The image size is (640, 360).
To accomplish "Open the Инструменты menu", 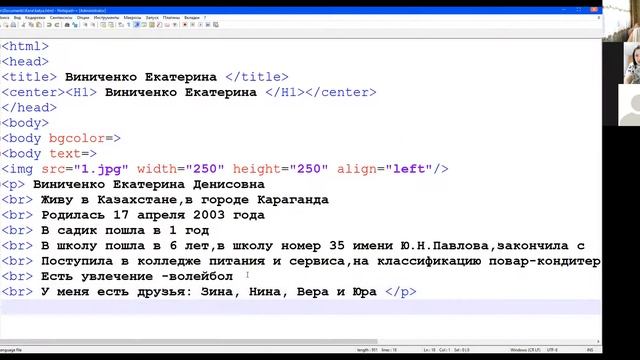I will pos(106,18).
